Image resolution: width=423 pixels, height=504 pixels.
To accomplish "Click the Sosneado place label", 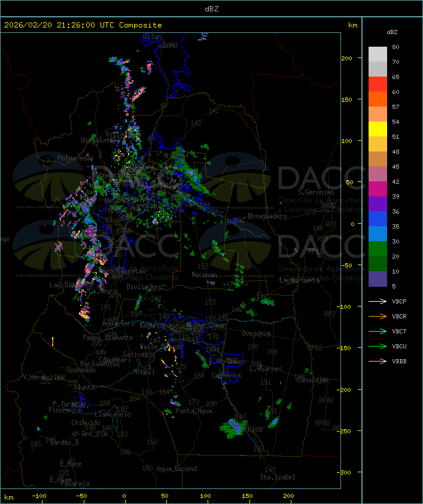I will 81,370.
